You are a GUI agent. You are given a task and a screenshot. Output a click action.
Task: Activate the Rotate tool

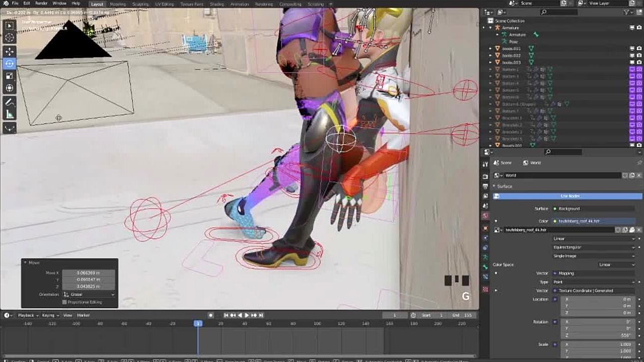coord(10,64)
